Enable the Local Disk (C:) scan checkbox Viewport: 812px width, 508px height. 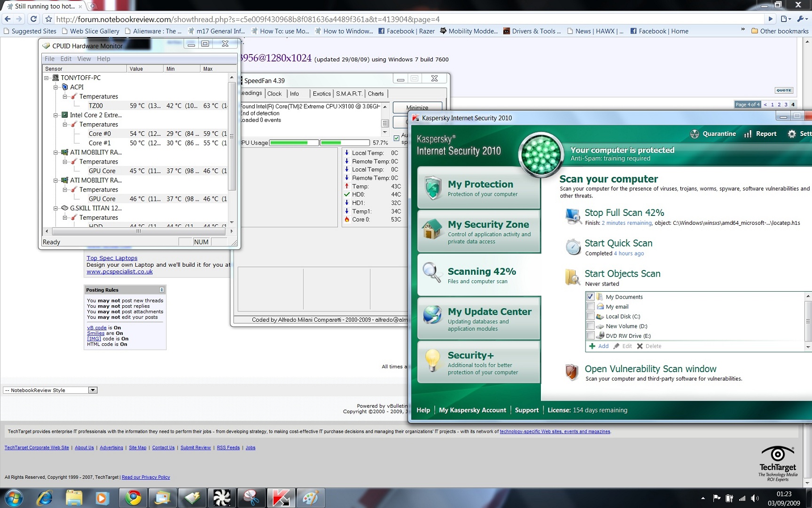pos(590,316)
